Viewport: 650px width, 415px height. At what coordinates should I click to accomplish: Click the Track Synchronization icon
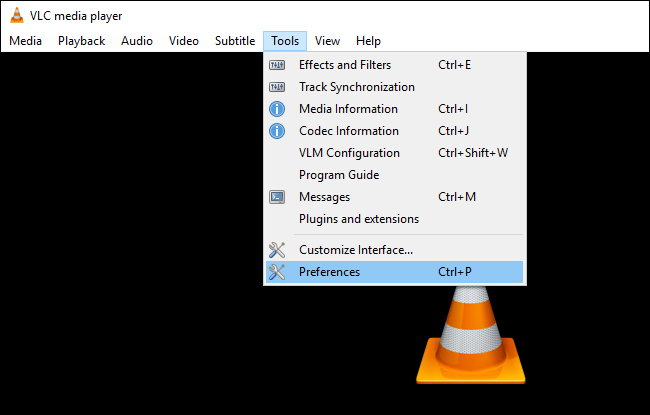[x=277, y=87]
